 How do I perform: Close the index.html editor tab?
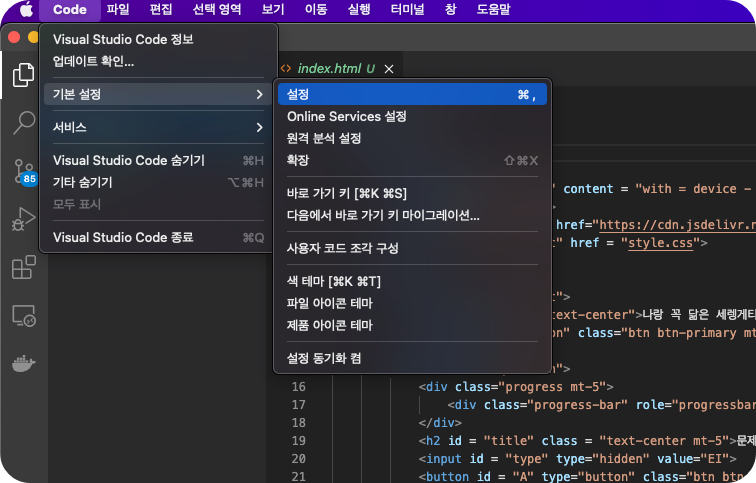(389, 69)
